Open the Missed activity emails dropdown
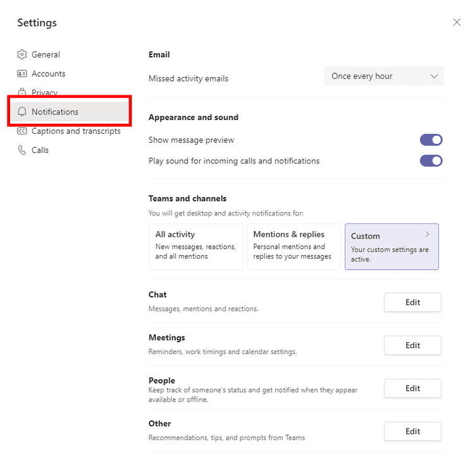The height and width of the screenshot is (476, 473). click(x=384, y=76)
